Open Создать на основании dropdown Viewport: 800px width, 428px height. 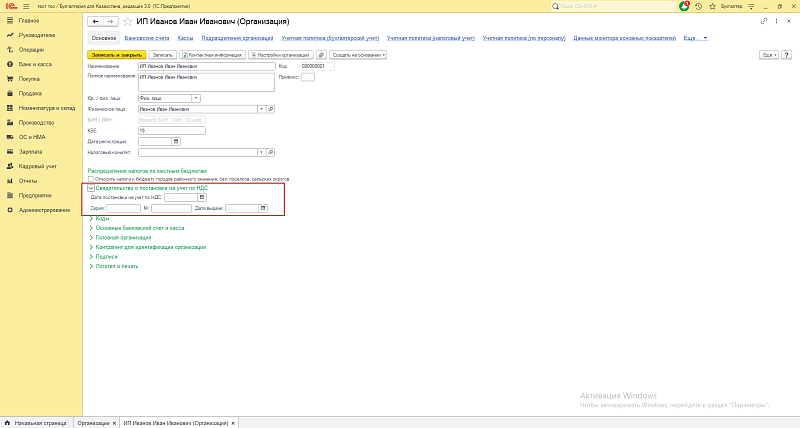pyautogui.click(x=358, y=54)
